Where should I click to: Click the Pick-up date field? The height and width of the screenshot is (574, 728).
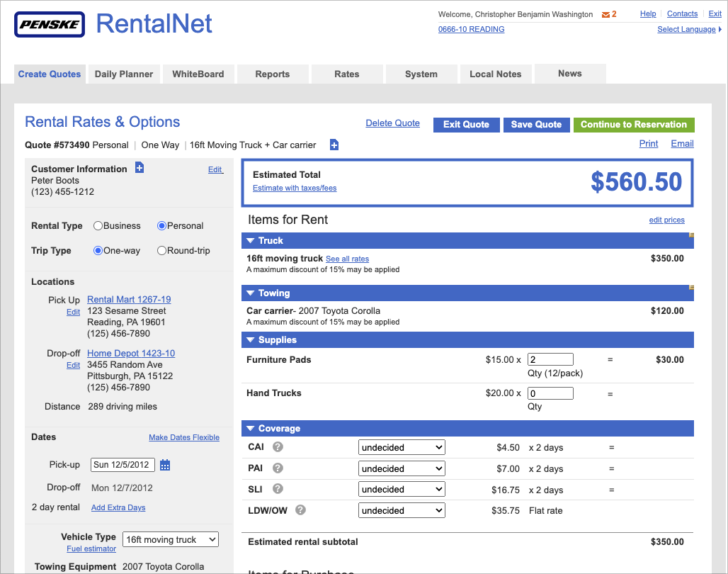pyautogui.click(x=123, y=465)
